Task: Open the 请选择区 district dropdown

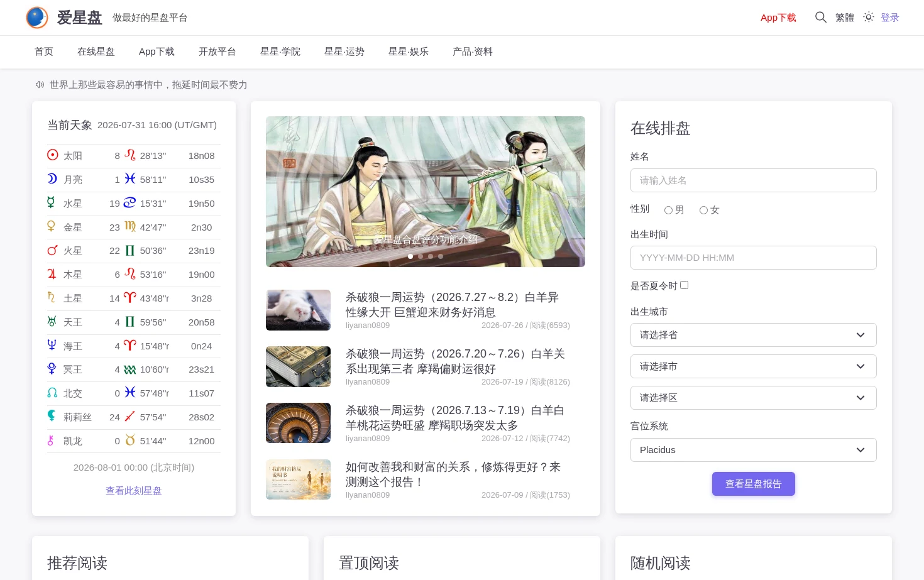Action: click(x=753, y=398)
